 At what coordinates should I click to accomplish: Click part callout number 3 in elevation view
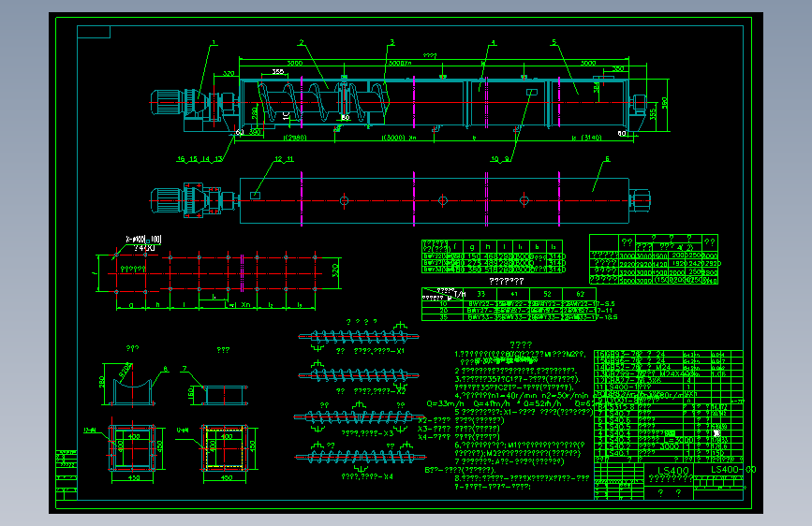coord(392,42)
